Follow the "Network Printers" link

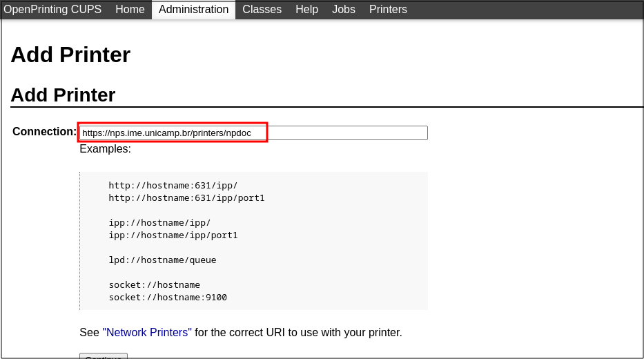point(147,332)
